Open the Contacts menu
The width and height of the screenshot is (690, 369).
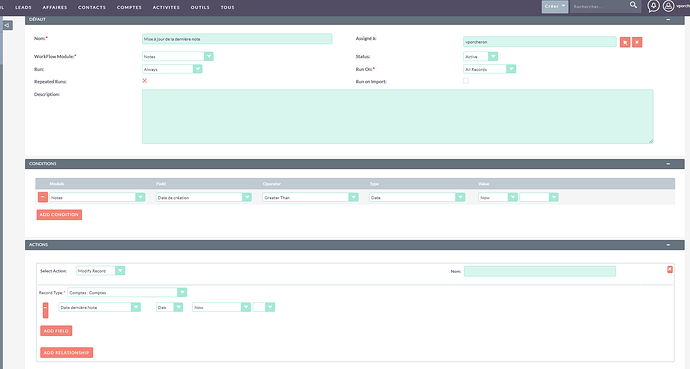pos(92,7)
